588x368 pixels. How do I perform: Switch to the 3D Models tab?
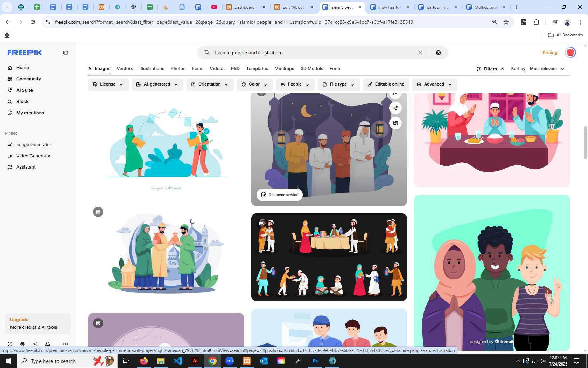coord(312,69)
